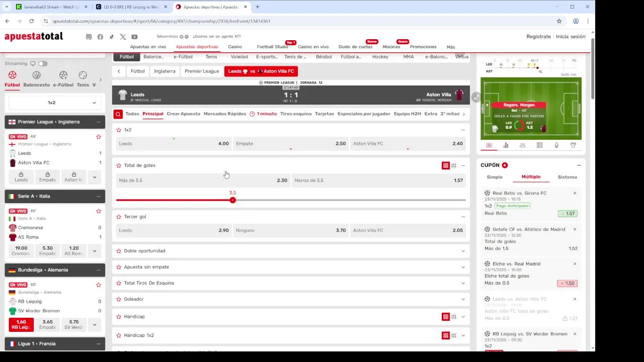Bookmark this page with the browser star icon
644x362 pixels.
pos(559,21)
